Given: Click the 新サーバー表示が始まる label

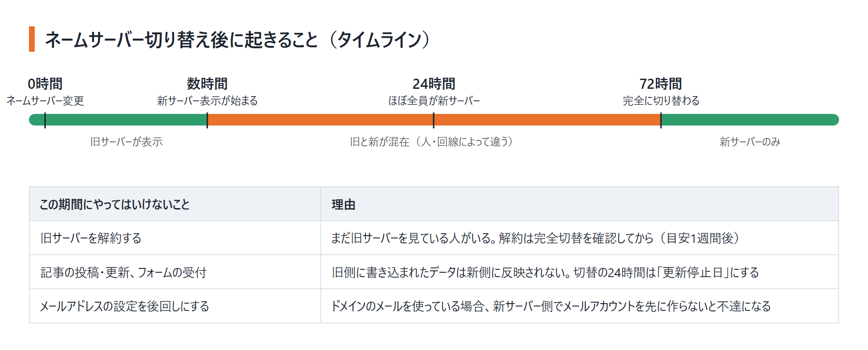Looking at the screenshot, I should click(x=207, y=101).
